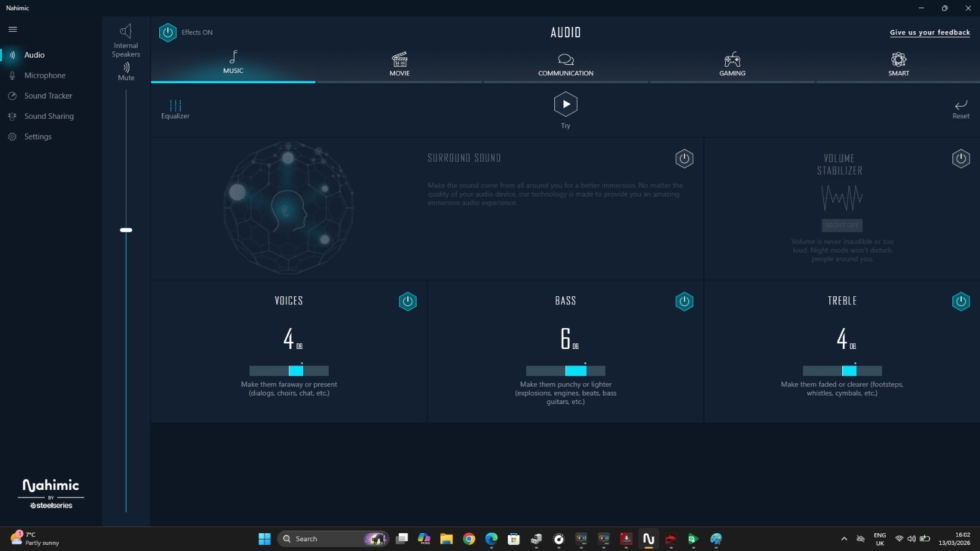This screenshot has width=980, height=551.
Task: Open the weather widget showing 7°C
Action: pyautogui.click(x=36, y=539)
